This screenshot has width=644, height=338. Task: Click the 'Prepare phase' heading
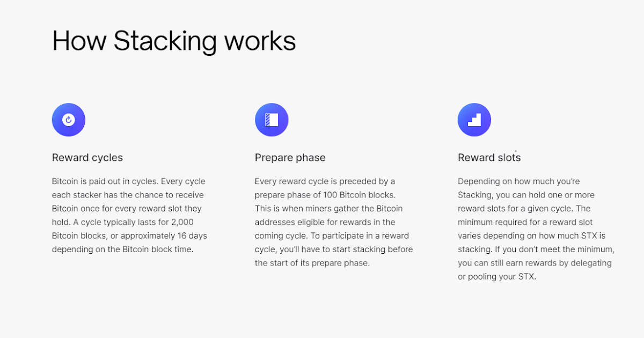click(290, 158)
